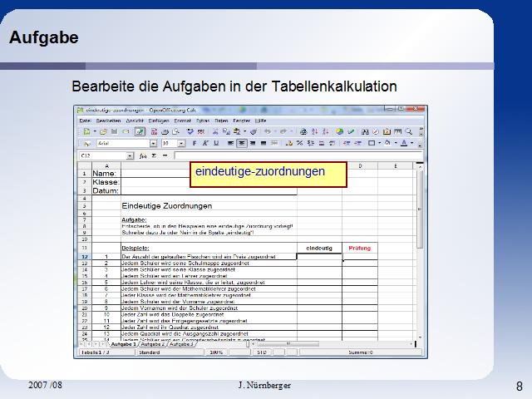532x399 pixels.
Task: Expand the Name Box dropdown showing C12
Action: pos(130,155)
